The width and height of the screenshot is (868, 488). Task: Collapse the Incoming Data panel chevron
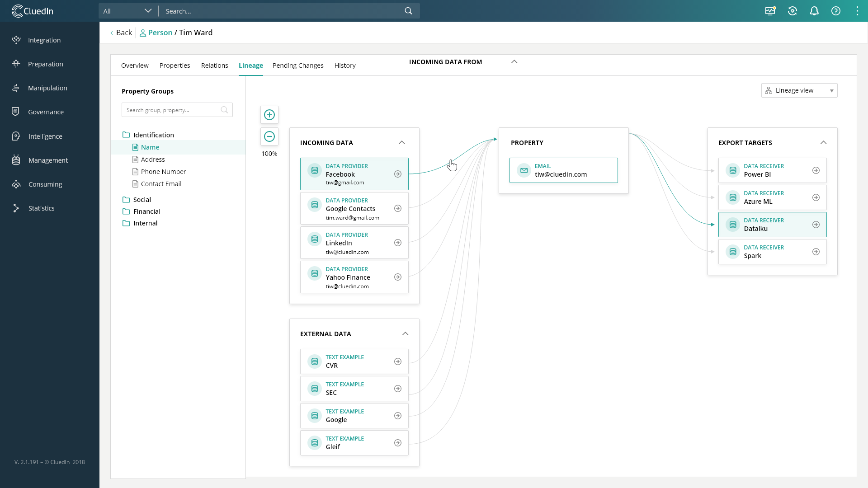coord(402,142)
